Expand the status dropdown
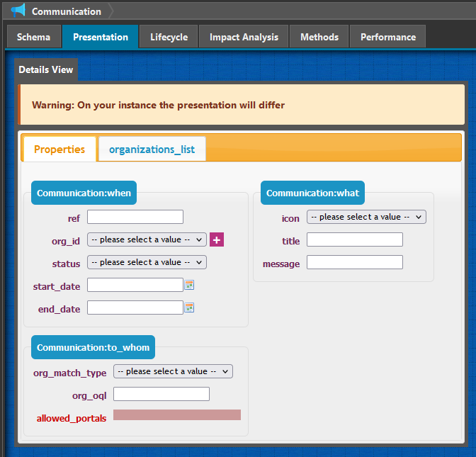The image size is (476, 457). pyautogui.click(x=147, y=262)
